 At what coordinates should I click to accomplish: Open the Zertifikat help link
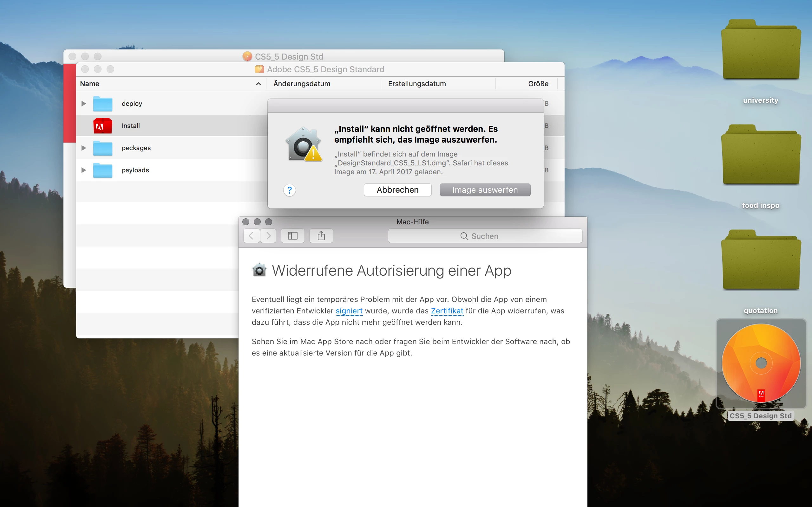447,311
